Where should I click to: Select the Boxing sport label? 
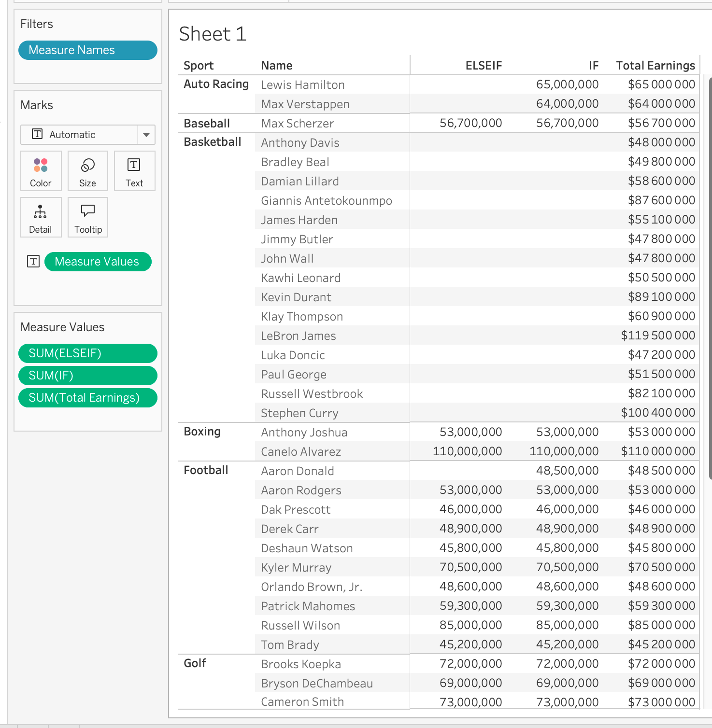pos(202,432)
